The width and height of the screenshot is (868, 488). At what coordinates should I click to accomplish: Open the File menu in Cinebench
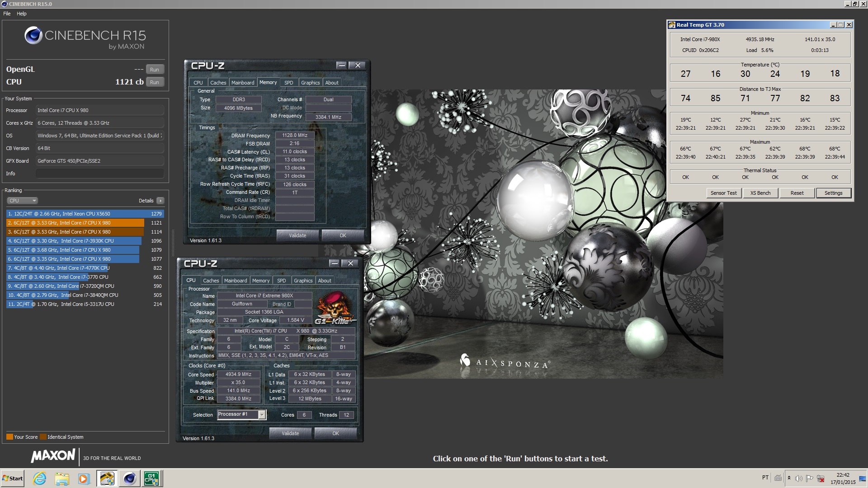7,14
